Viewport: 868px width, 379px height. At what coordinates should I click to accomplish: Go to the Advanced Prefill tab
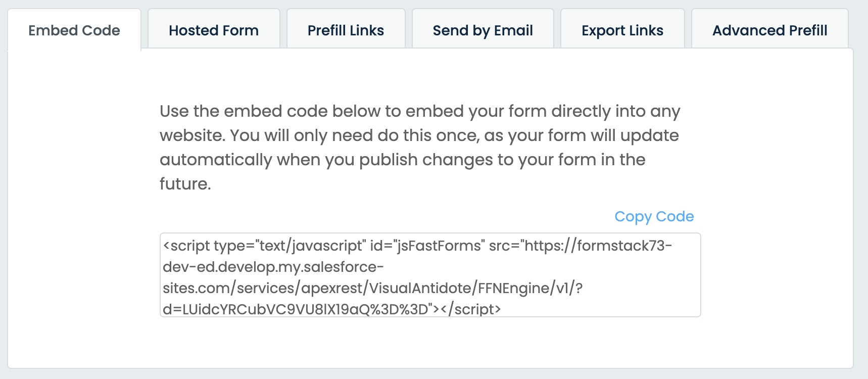(769, 30)
